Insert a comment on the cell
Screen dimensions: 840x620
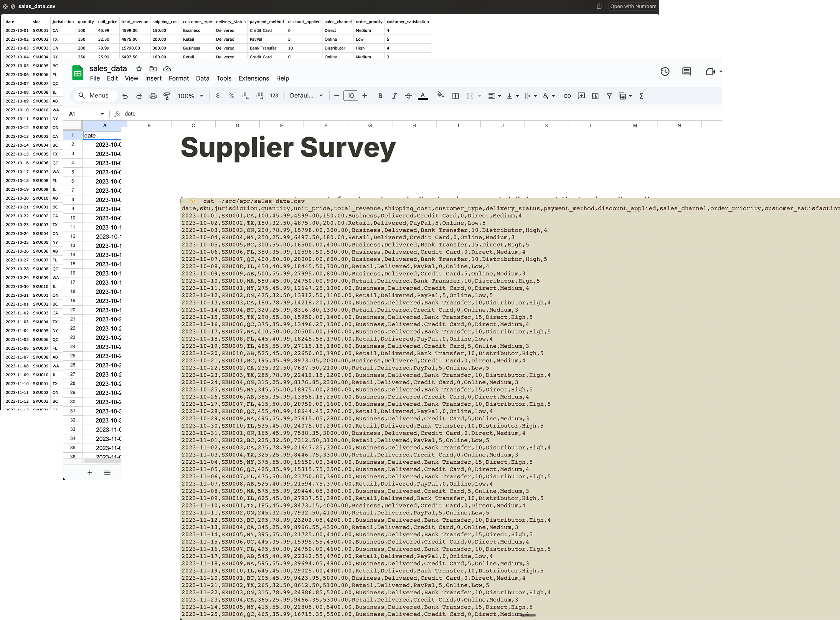581,96
